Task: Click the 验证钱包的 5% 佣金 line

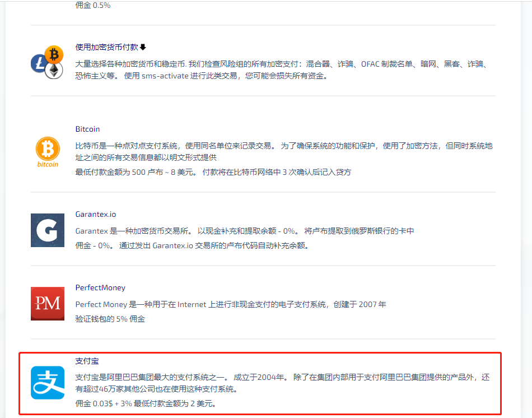Action: (x=110, y=319)
